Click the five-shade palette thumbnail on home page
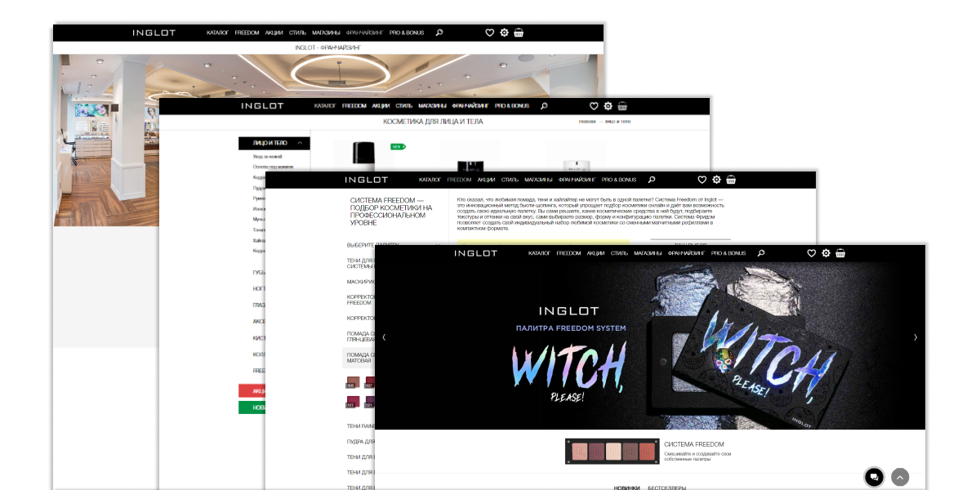Screen dimensions: 980x490 (612, 451)
